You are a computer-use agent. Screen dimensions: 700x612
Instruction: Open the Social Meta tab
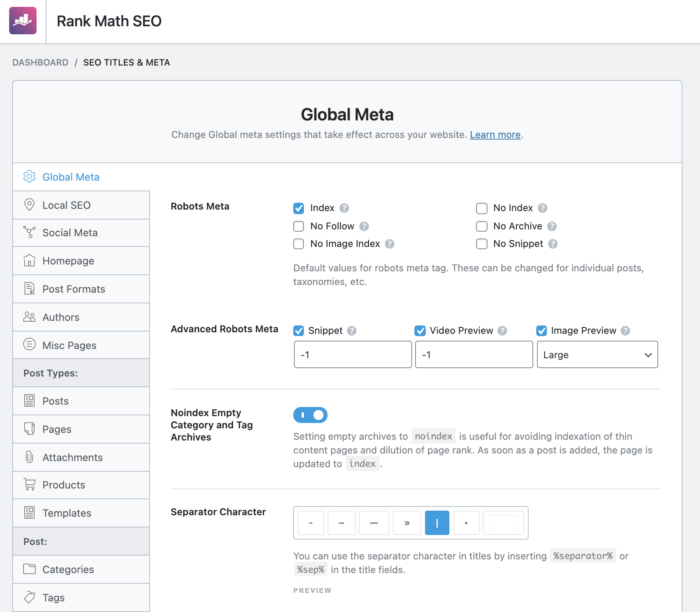tap(81, 232)
